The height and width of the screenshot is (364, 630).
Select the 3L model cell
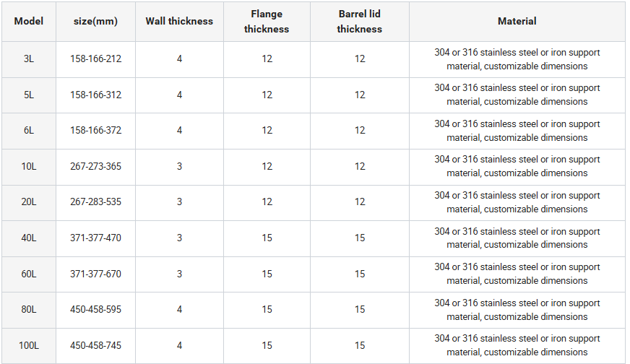[29, 58]
